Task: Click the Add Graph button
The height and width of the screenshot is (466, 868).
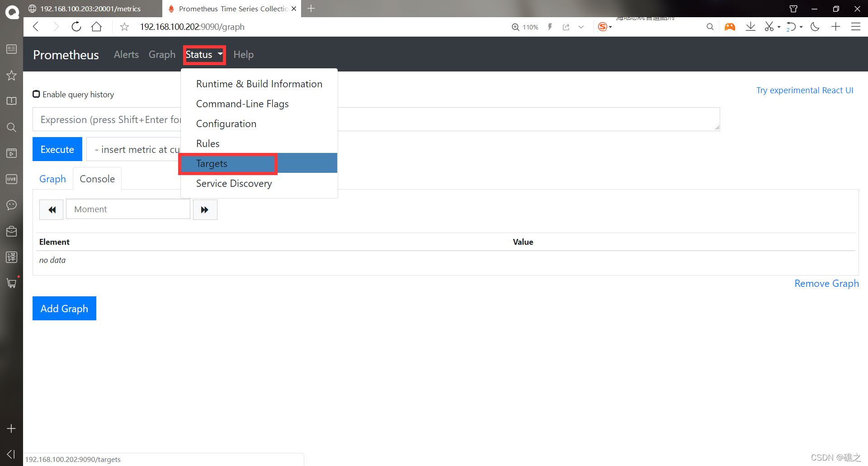Action: pos(64,309)
